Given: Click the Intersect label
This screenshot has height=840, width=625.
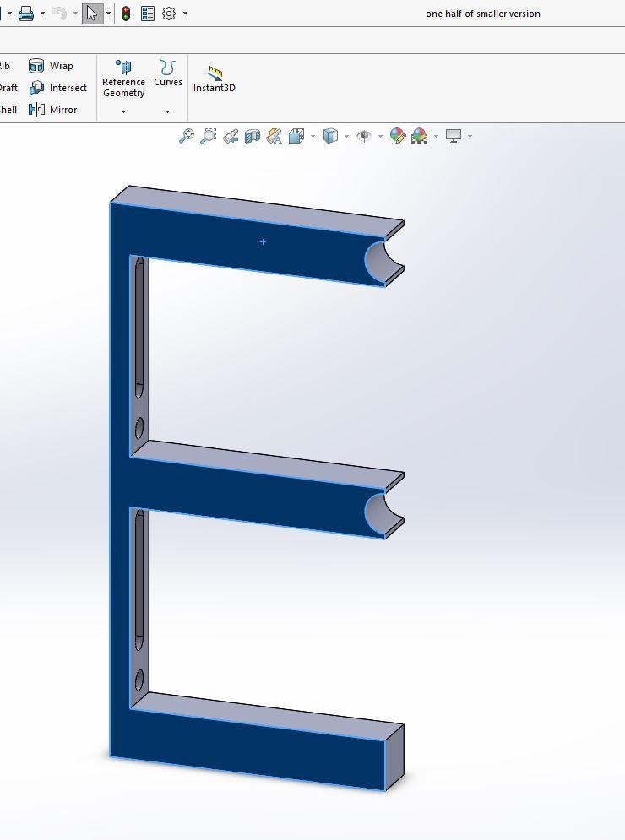Looking at the screenshot, I should click(68, 88).
